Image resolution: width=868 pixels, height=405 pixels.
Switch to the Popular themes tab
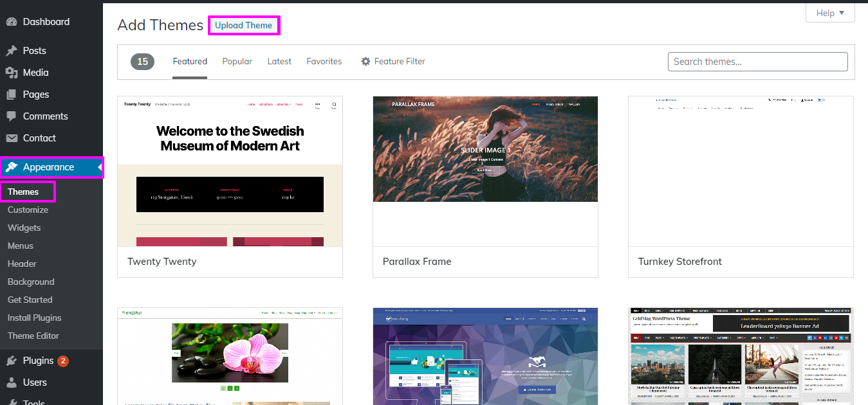tap(237, 62)
